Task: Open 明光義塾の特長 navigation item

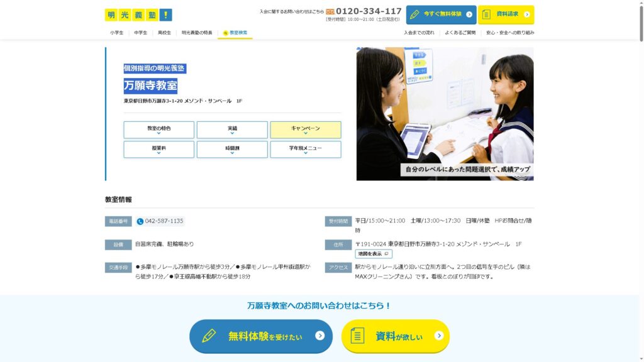Action: point(197,33)
